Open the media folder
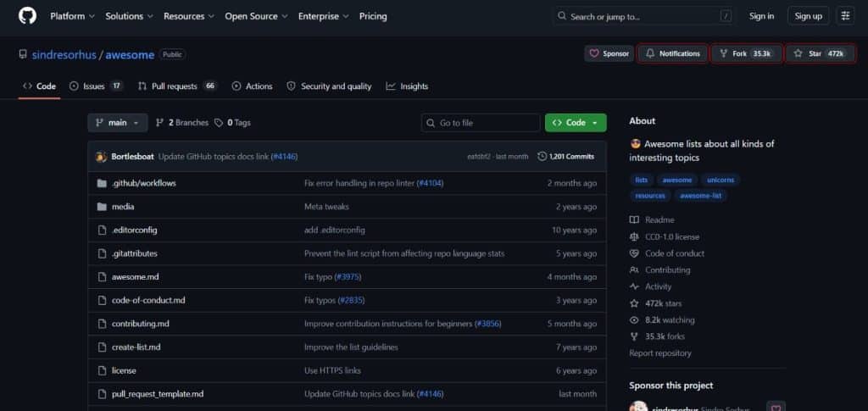The height and width of the screenshot is (411, 868). (123, 206)
